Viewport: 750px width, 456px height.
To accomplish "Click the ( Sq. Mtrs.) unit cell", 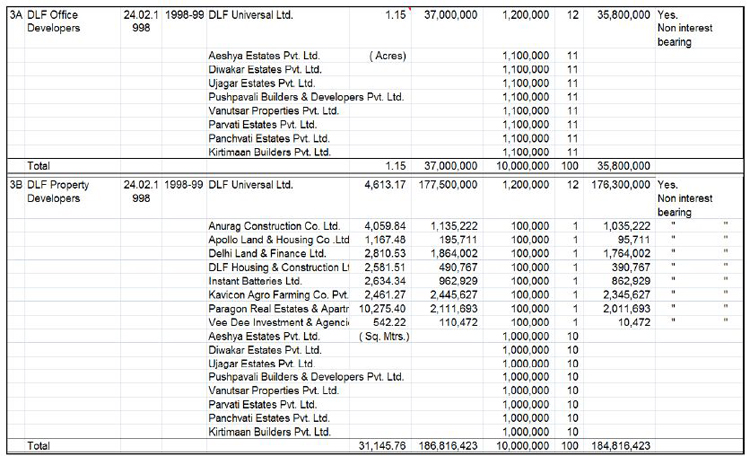I will [x=384, y=336].
